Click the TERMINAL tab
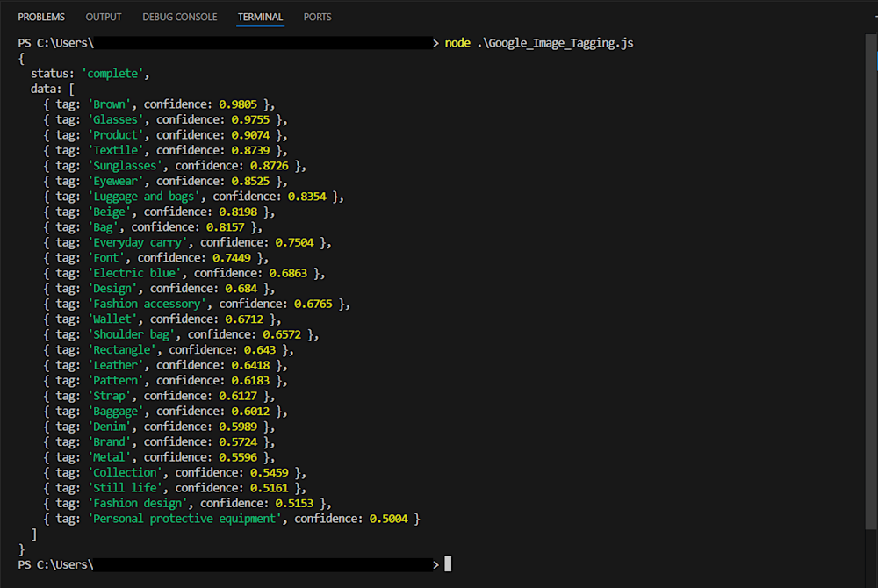The width and height of the screenshot is (878, 588). [260, 17]
